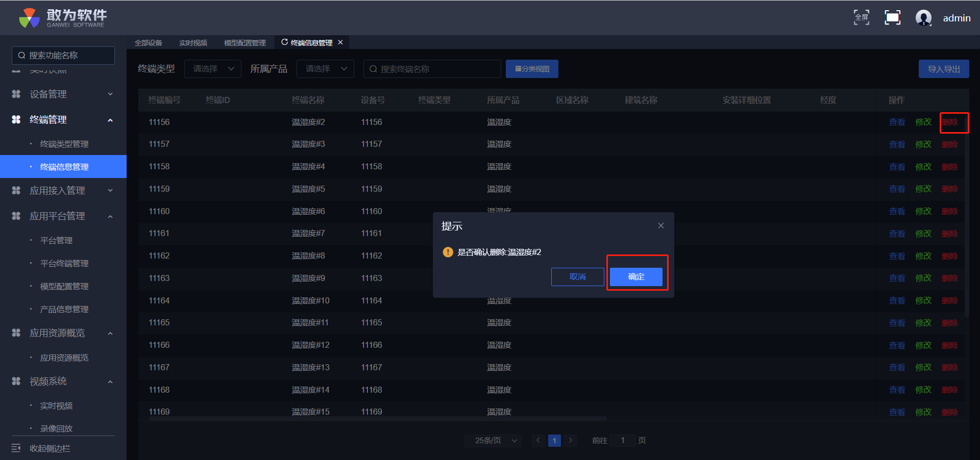
Task: Click the admin username
Action: click(957, 18)
